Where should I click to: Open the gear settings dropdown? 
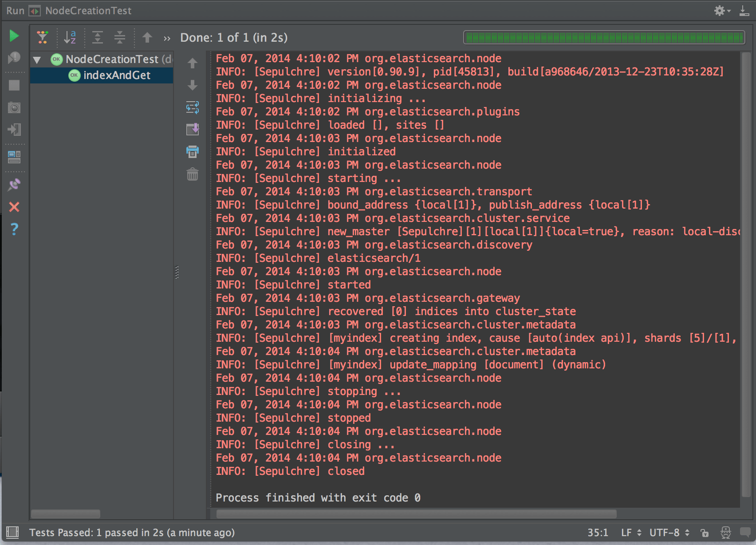pos(722,11)
